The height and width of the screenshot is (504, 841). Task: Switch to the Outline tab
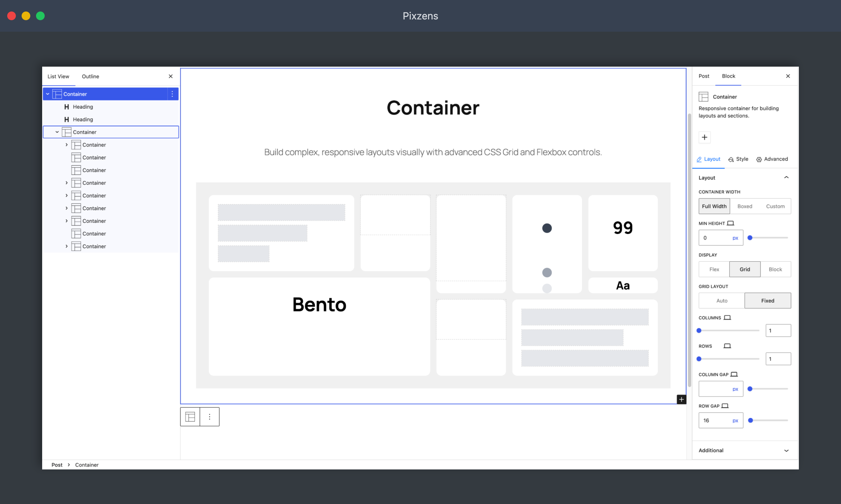(90, 76)
